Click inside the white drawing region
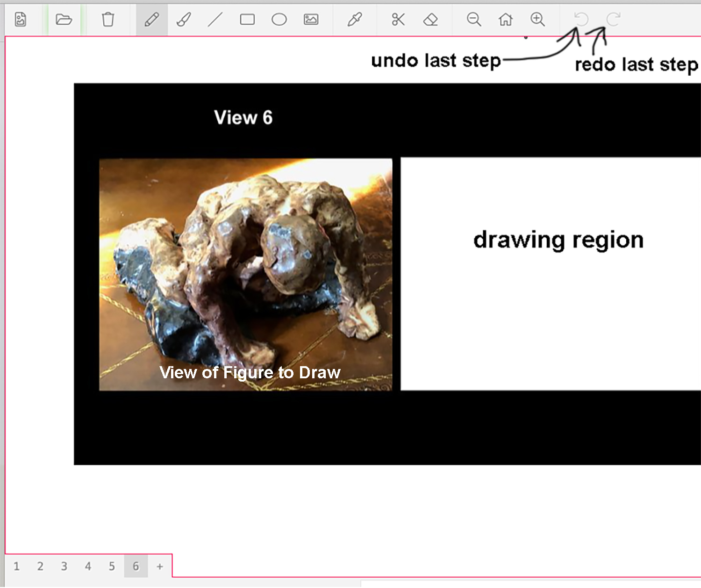This screenshot has width=701, height=588. pyautogui.click(x=551, y=274)
